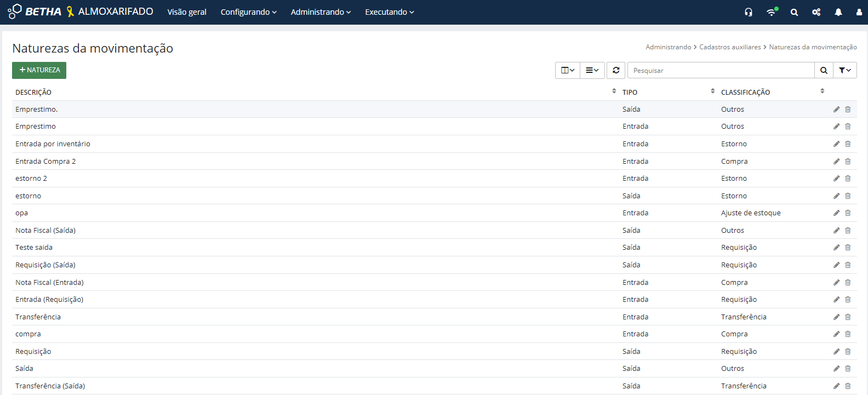
Task: Delete the Requisição (Saída) row
Action: [x=848, y=265]
